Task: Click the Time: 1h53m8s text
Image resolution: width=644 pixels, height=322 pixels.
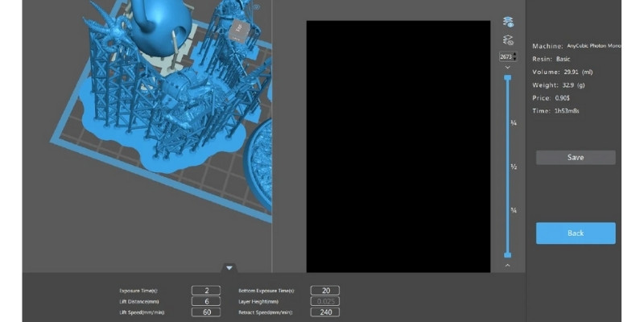Action: [x=555, y=111]
